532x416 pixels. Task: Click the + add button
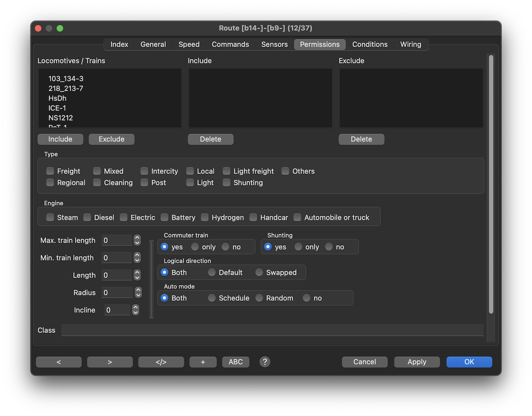[203, 362]
